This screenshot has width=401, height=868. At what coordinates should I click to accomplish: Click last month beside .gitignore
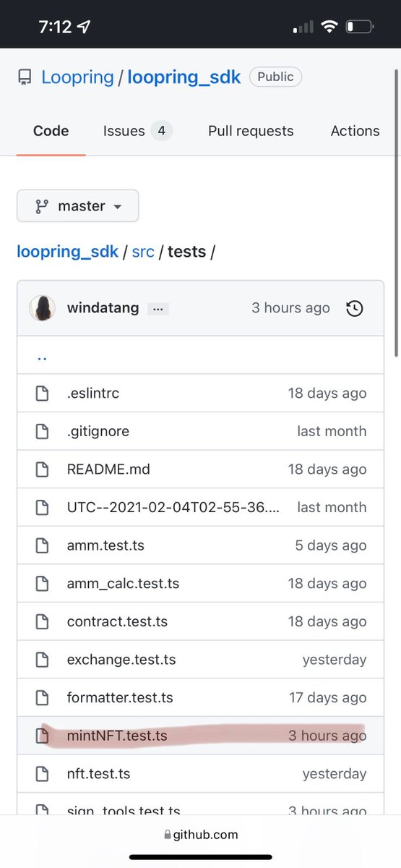point(332,431)
